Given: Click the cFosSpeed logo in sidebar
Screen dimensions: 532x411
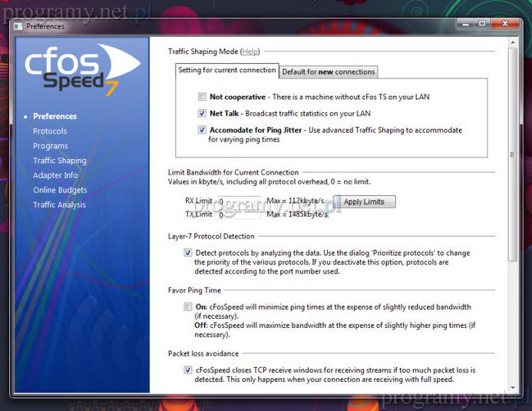Looking at the screenshot, I should [81, 71].
